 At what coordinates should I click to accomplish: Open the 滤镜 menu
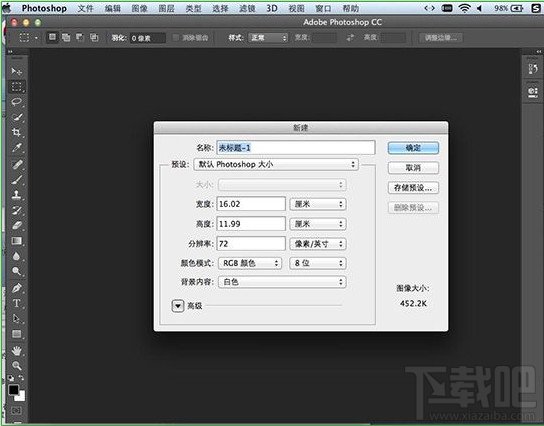pyautogui.click(x=247, y=8)
